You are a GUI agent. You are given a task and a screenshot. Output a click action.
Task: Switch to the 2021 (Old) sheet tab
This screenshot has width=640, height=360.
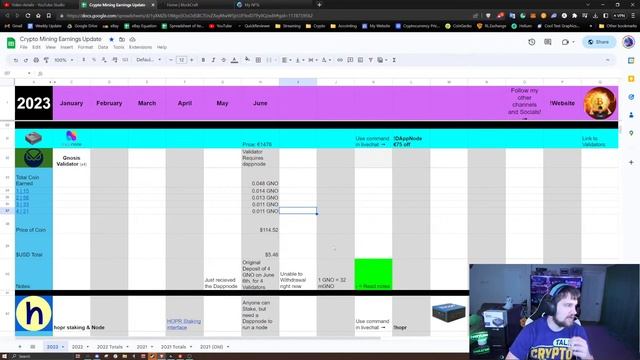pyautogui.click(x=211, y=347)
